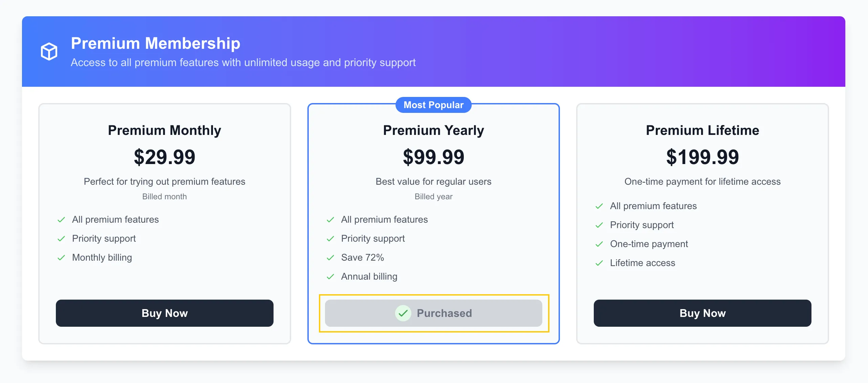Select the Premium Yearly heading

[434, 130]
